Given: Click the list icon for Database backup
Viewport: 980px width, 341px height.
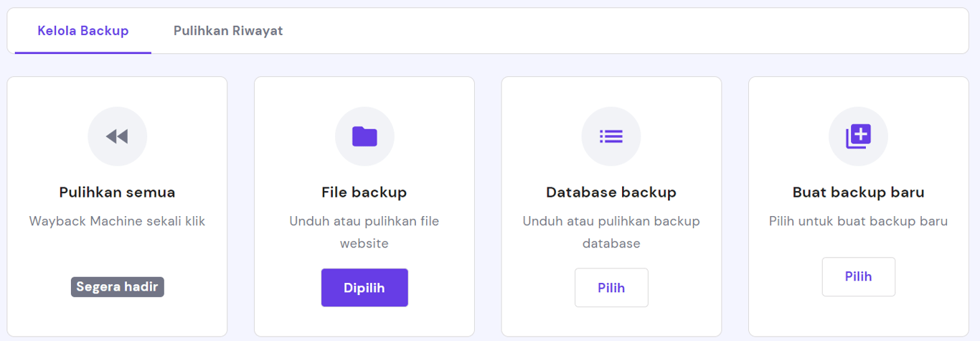Looking at the screenshot, I should click(611, 136).
